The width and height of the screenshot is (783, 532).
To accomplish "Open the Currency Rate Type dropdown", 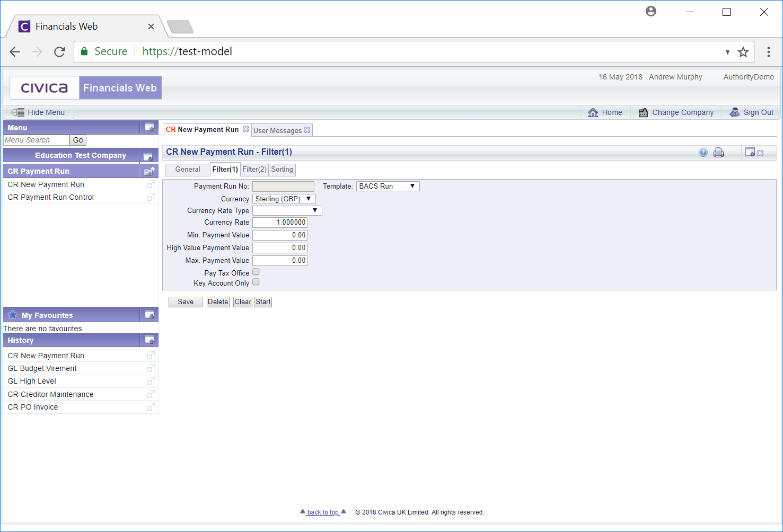I will 287,210.
